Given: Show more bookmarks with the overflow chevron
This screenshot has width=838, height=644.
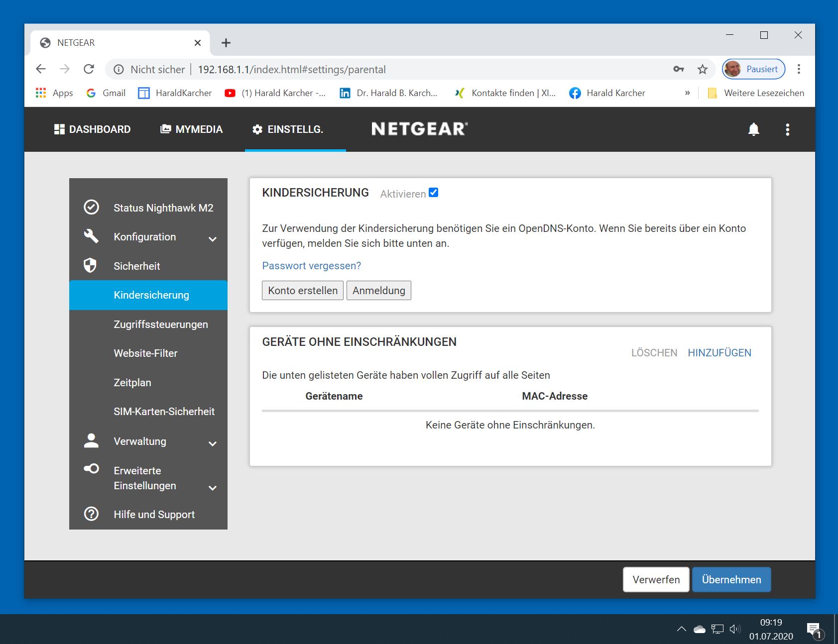Looking at the screenshot, I should [687, 93].
